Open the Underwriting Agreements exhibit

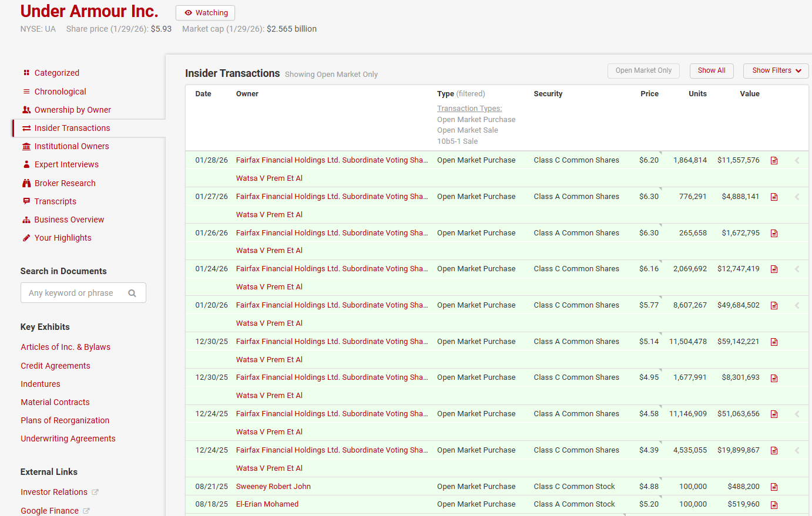pos(68,439)
